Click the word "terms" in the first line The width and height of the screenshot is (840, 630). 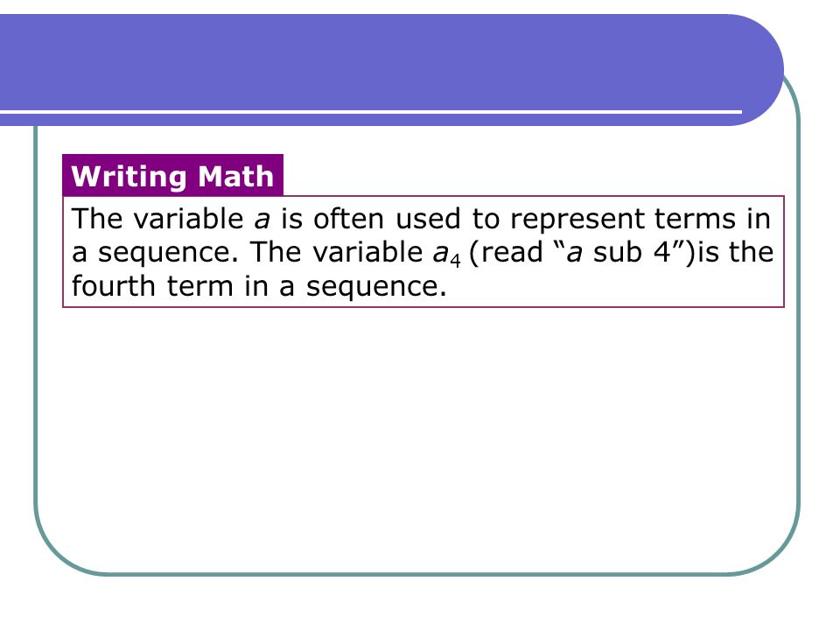[696, 219]
